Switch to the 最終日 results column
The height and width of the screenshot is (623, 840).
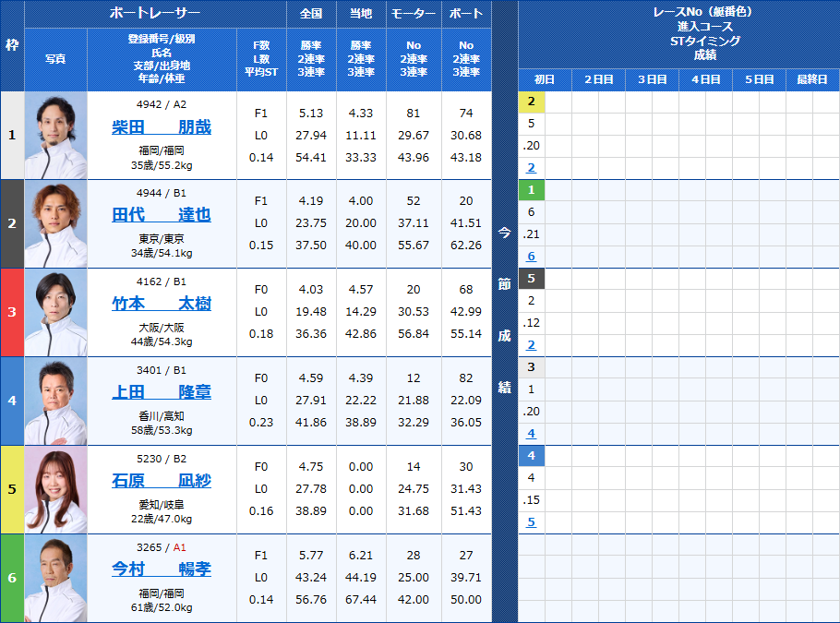click(812, 78)
